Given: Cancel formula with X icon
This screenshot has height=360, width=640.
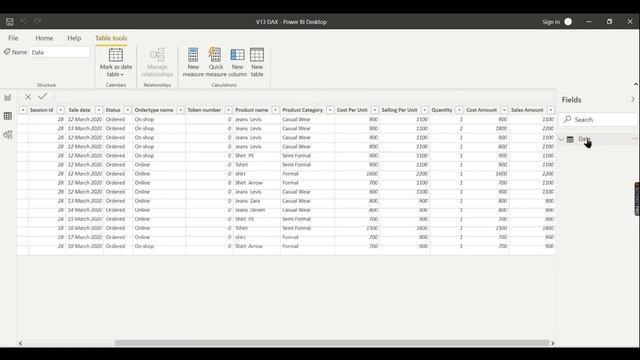Looking at the screenshot, I should [28, 97].
